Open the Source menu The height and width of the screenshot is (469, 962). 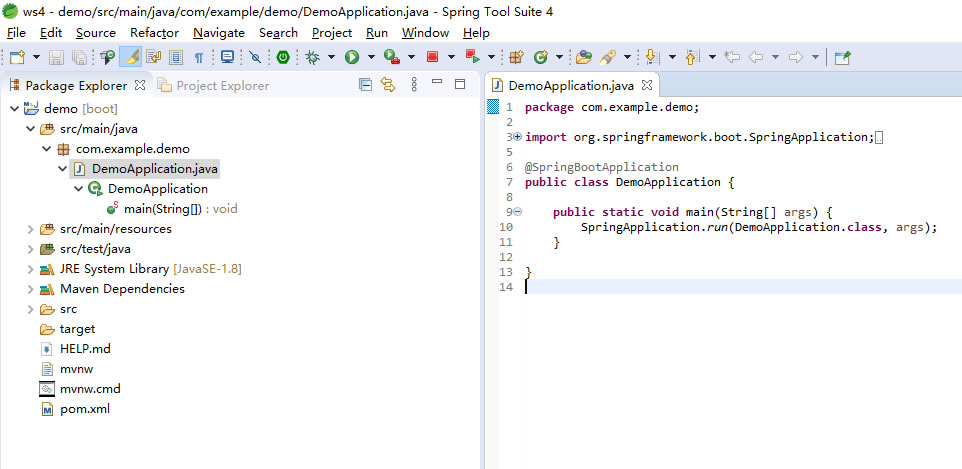[x=96, y=33]
